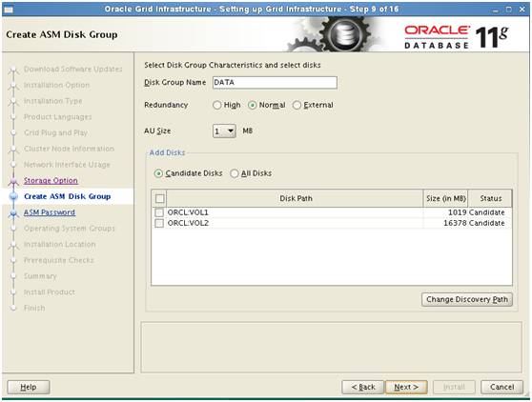Close the installer window
Viewport: 532px width, 402px height.
(x=522, y=10)
